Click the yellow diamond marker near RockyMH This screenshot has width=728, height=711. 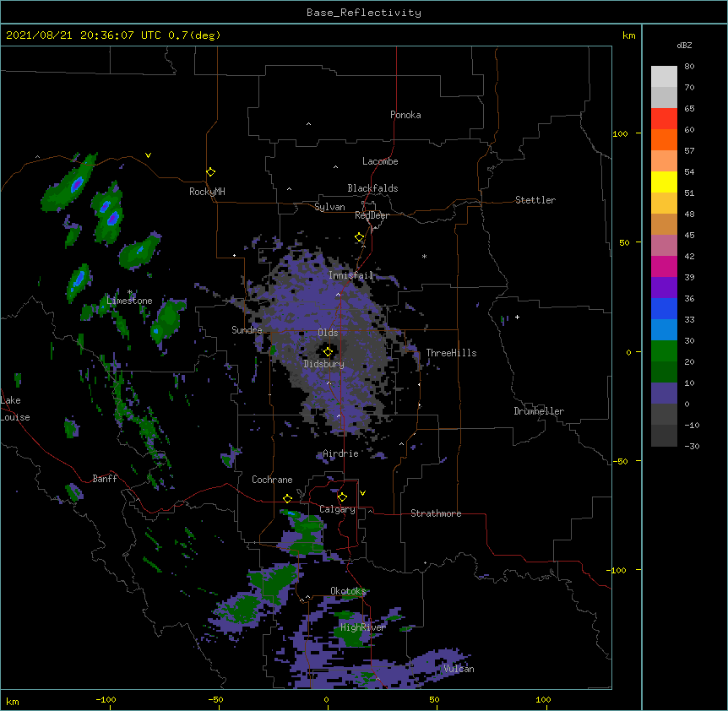pyautogui.click(x=210, y=172)
